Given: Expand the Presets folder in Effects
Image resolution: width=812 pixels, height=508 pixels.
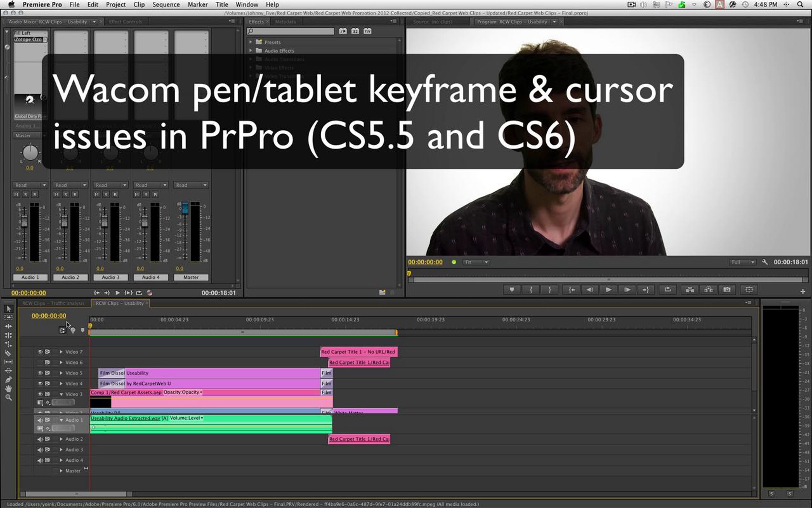Looking at the screenshot, I should (251, 42).
